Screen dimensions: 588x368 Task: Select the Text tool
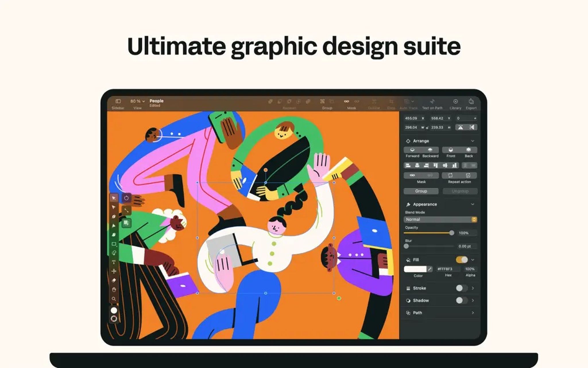click(x=114, y=262)
